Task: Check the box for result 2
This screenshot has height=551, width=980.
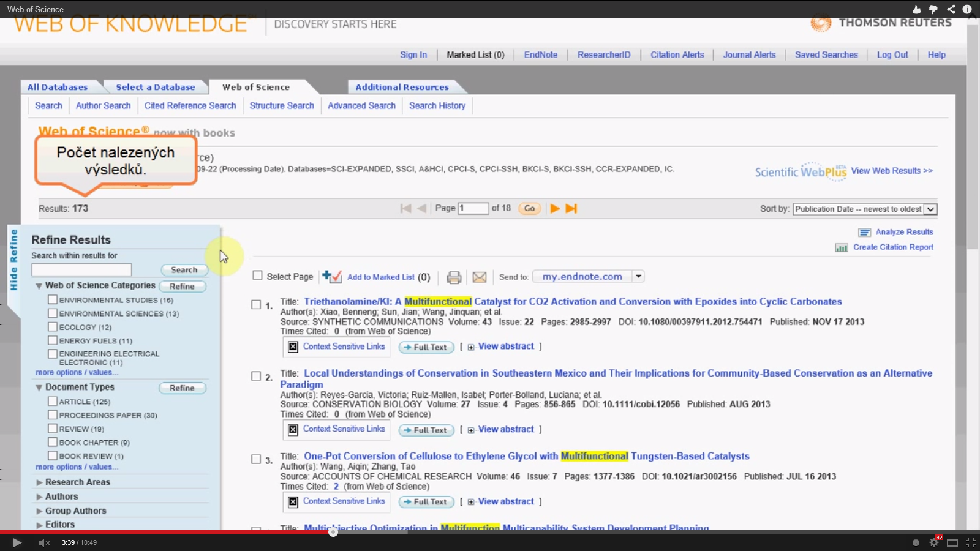Action: 256,376
